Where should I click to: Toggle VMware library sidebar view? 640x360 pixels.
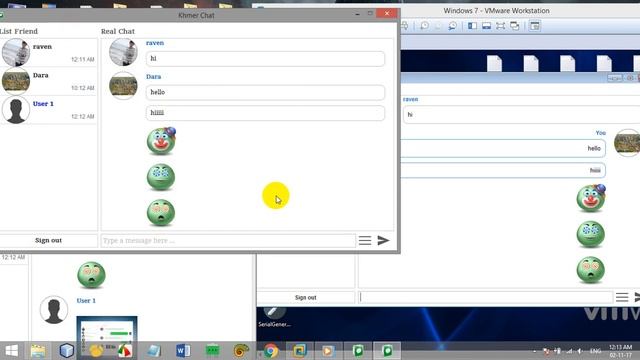472,26
